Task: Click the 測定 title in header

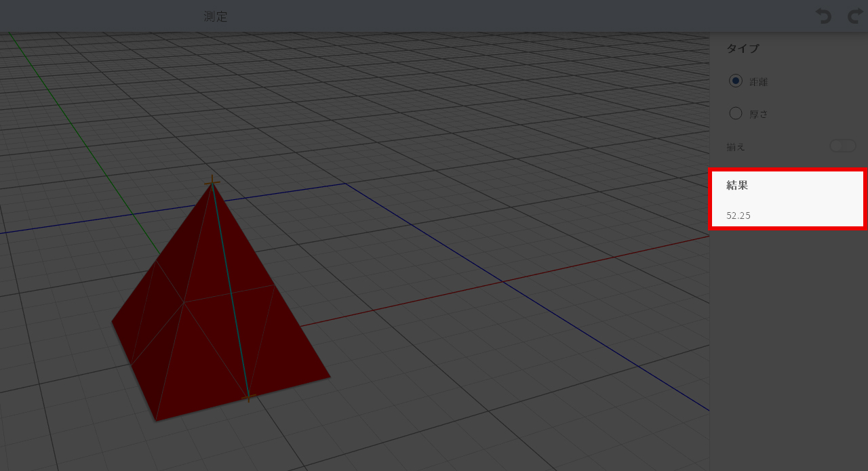Action: 216,16
